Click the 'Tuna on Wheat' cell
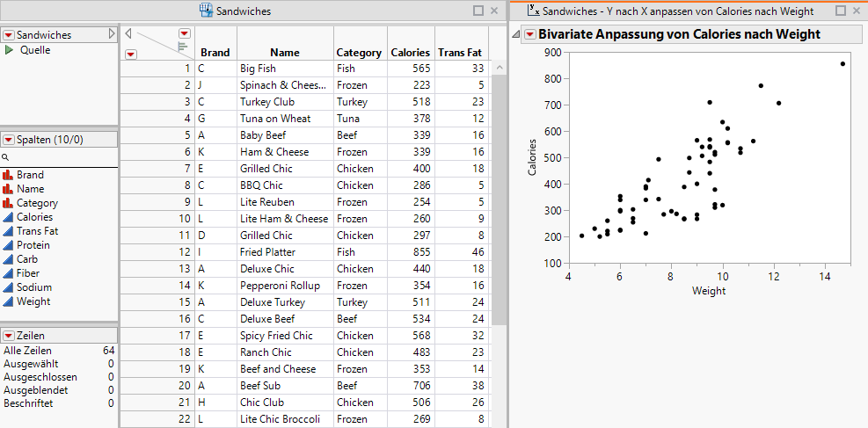Image resolution: width=868 pixels, height=428 pixels. (x=285, y=119)
